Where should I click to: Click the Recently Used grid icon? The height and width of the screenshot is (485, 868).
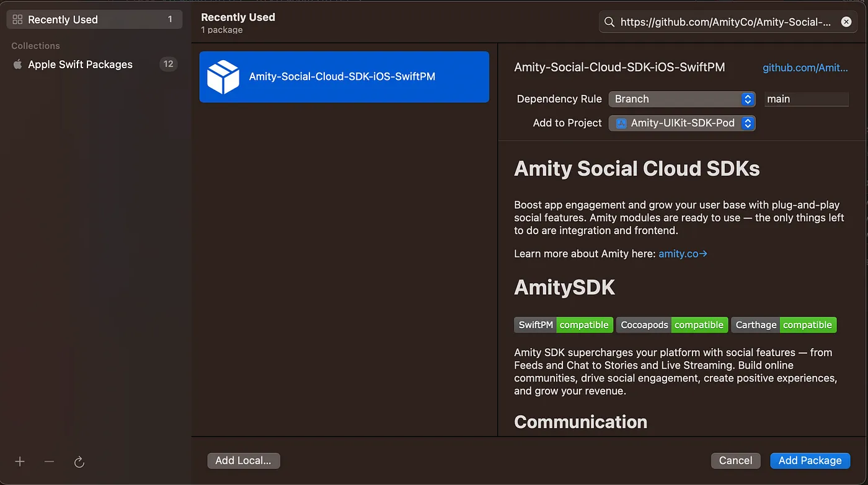(x=17, y=19)
